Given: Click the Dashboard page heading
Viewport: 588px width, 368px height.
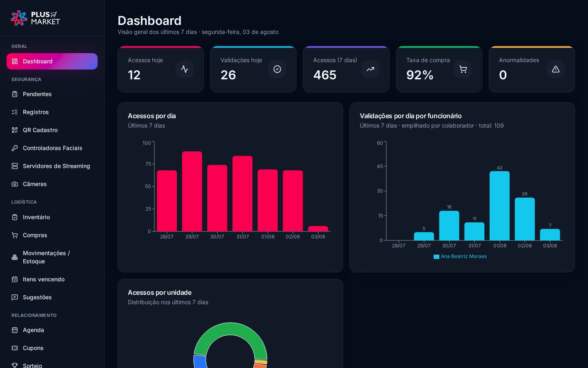Looking at the screenshot, I should (149, 20).
